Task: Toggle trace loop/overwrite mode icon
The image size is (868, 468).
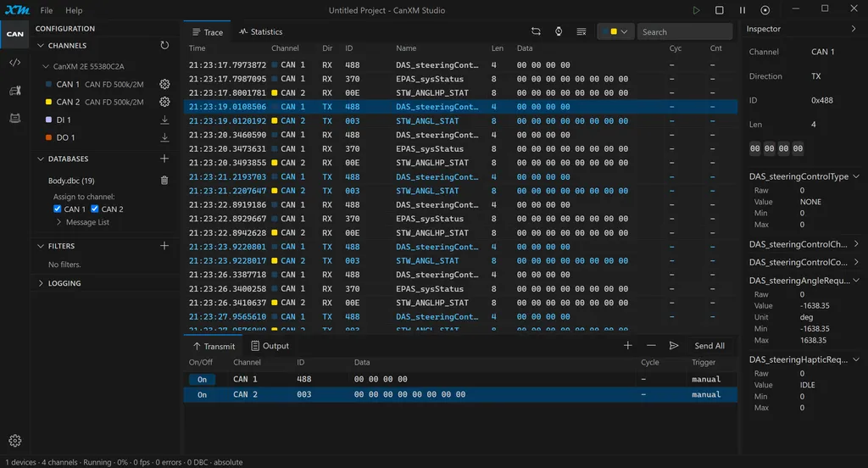Action: pyautogui.click(x=536, y=31)
